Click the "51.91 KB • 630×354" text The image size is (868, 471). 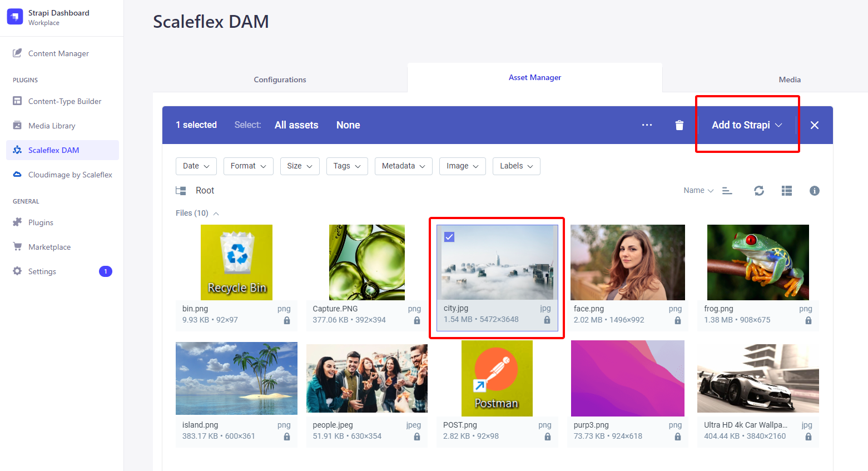click(x=347, y=436)
